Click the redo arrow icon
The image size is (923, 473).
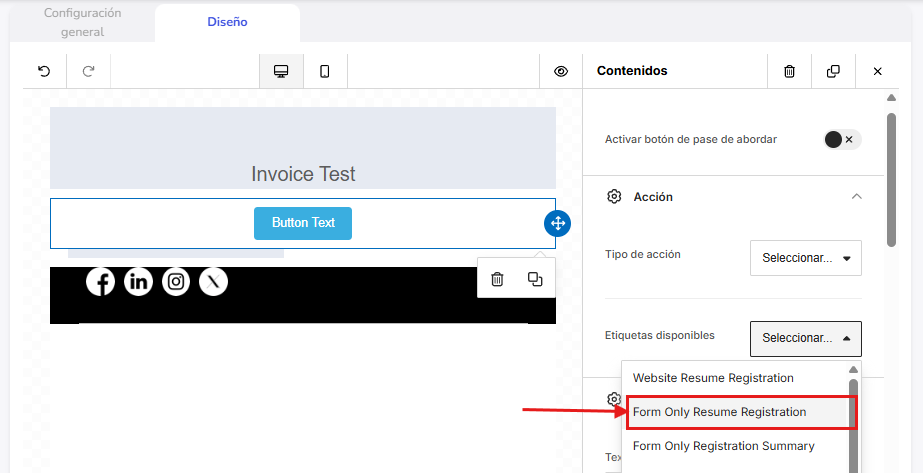[x=88, y=71]
